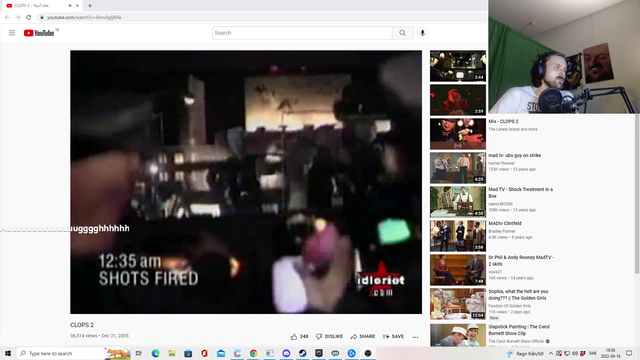The height and width of the screenshot is (360, 640).
Task: Focus the YouTube search box
Action: [x=302, y=33]
